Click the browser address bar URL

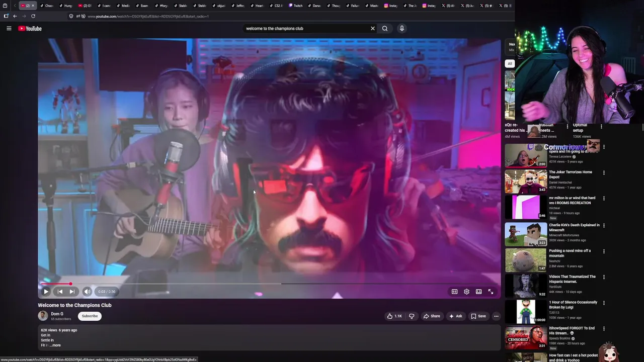point(148,16)
